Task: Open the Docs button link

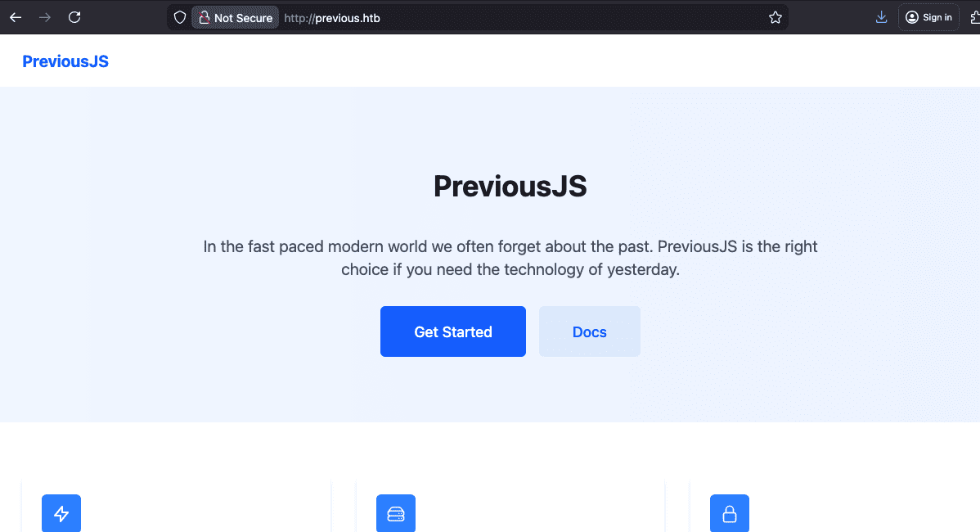Action: [589, 331]
